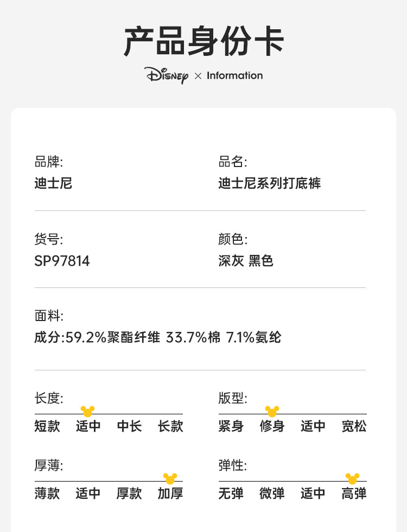The image size is (407, 532).
Task: Click the Mickey marker on length slider
Action: pyautogui.click(x=88, y=412)
